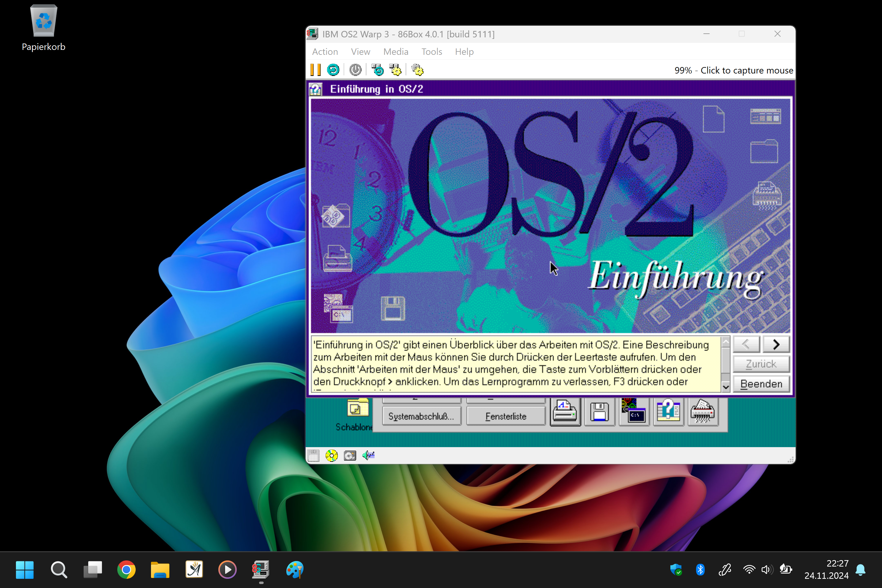Click the Zurück button
882x588 pixels.
point(761,364)
